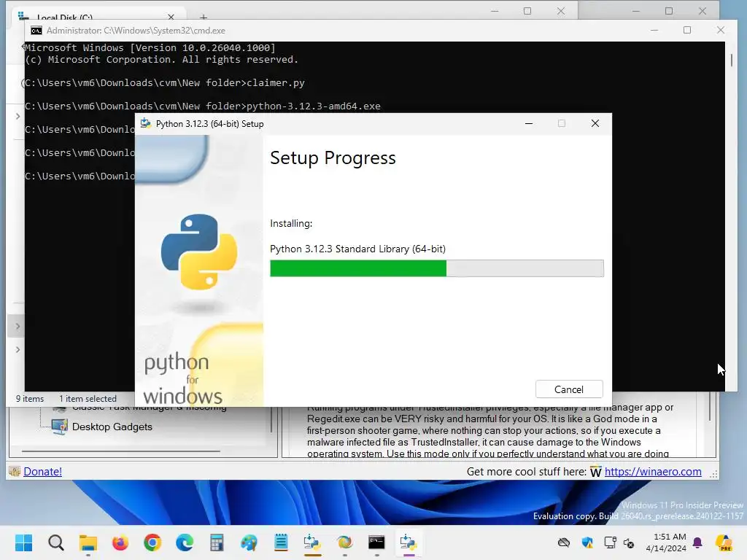Viewport: 747px width, 560px height.
Task: Click 'Python 3.12.3 Standard Library (64-bit)' text
Action: (357, 249)
